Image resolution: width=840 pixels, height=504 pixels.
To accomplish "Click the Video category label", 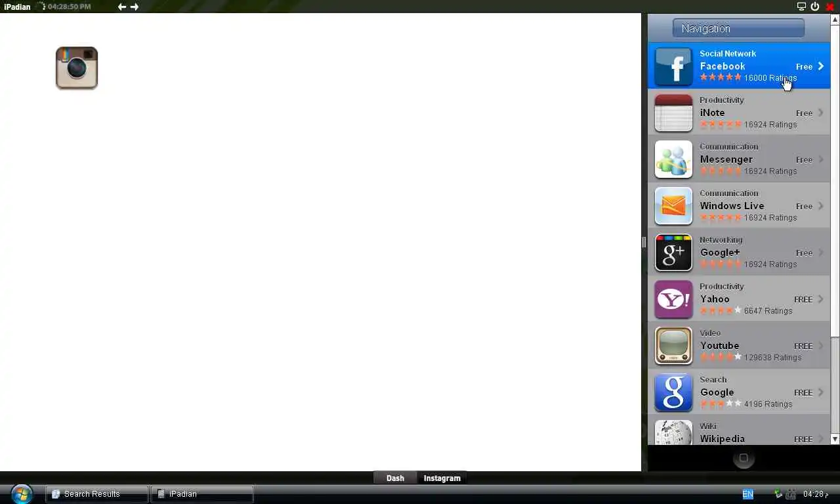I will (x=710, y=333).
